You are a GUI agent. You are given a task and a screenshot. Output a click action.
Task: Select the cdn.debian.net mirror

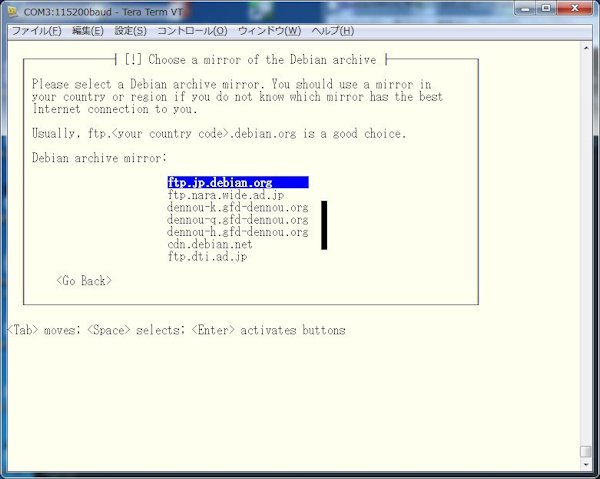[210, 244]
